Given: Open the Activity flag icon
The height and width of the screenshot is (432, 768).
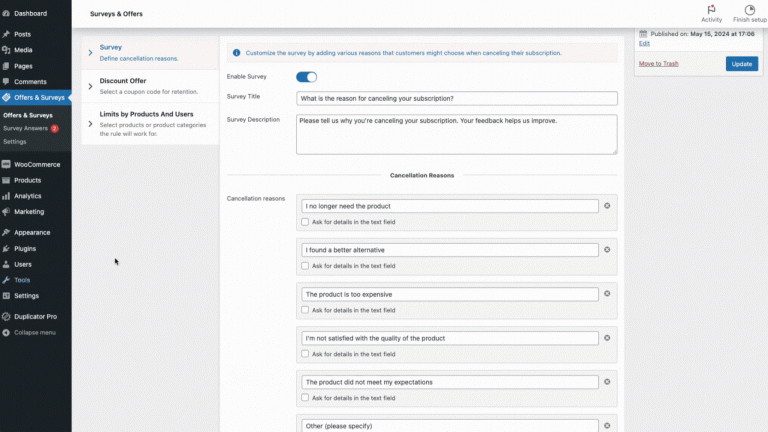Looking at the screenshot, I should pos(711,9).
